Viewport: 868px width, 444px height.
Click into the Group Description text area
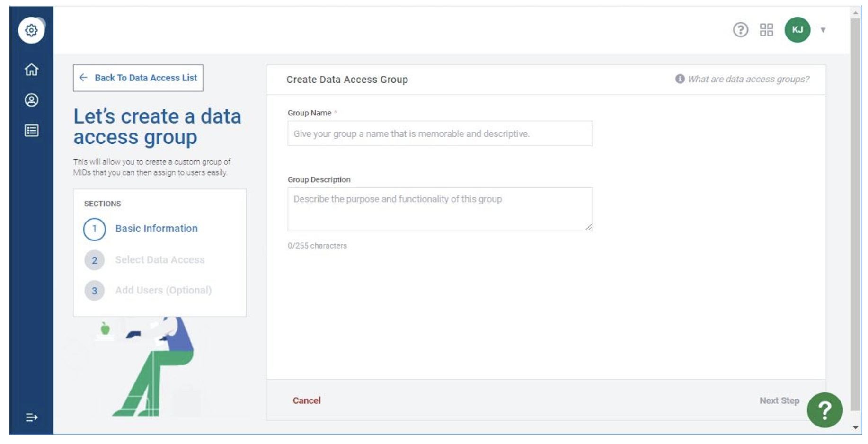coord(440,209)
